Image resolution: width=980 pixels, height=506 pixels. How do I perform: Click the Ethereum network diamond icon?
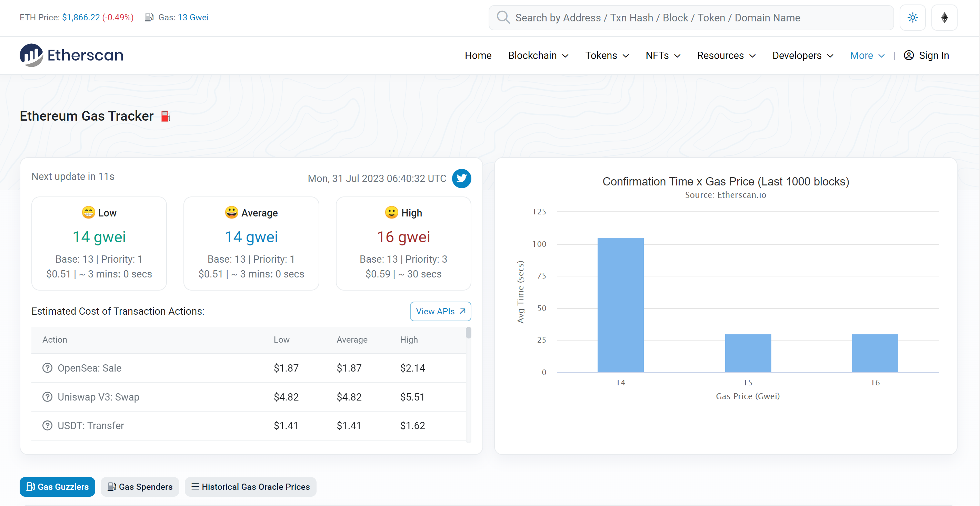(944, 18)
